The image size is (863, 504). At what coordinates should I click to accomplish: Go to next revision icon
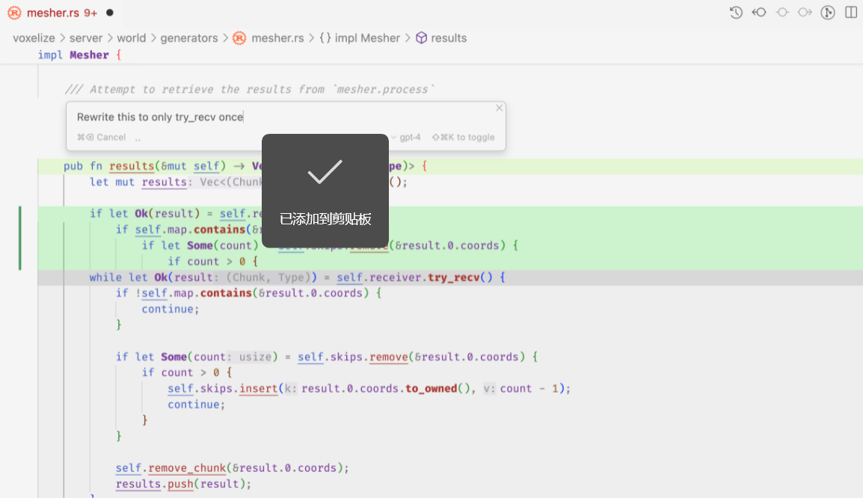pyautogui.click(x=805, y=12)
